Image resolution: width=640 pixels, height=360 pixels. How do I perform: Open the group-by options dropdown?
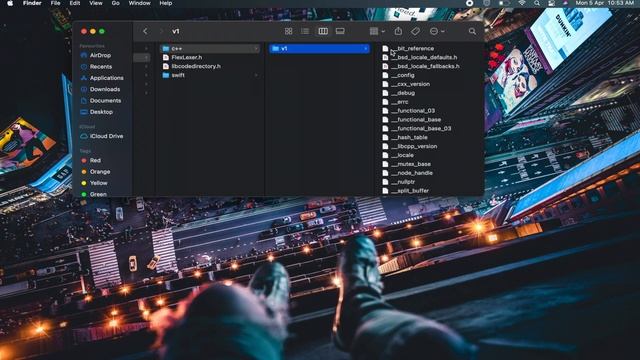click(x=377, y=31)
